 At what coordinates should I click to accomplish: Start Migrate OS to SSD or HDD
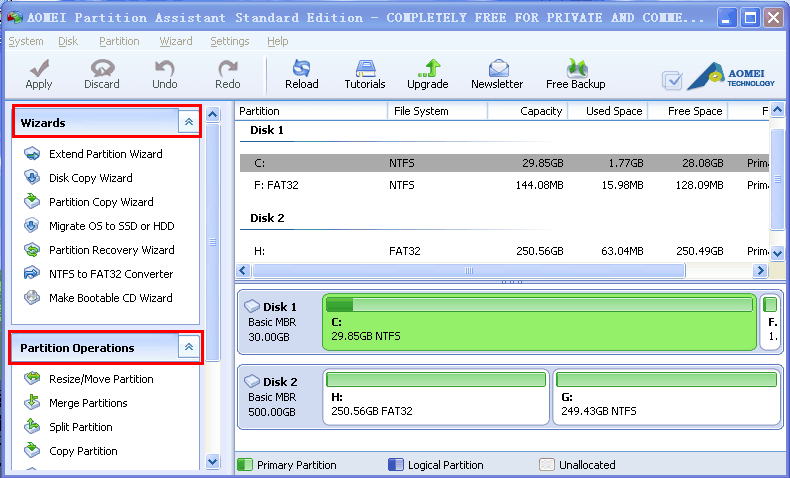(x=112, y=226)
